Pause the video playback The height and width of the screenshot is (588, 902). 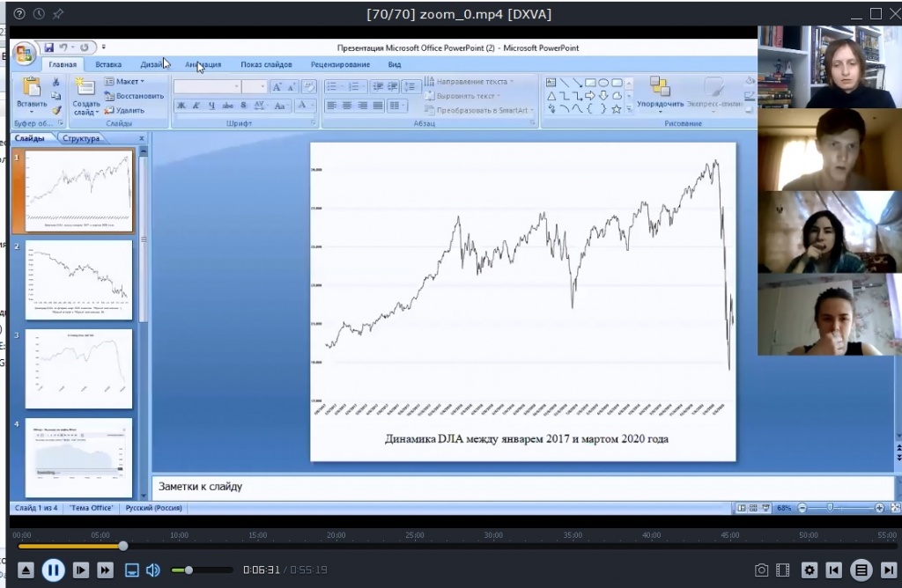tap(53, 570)
